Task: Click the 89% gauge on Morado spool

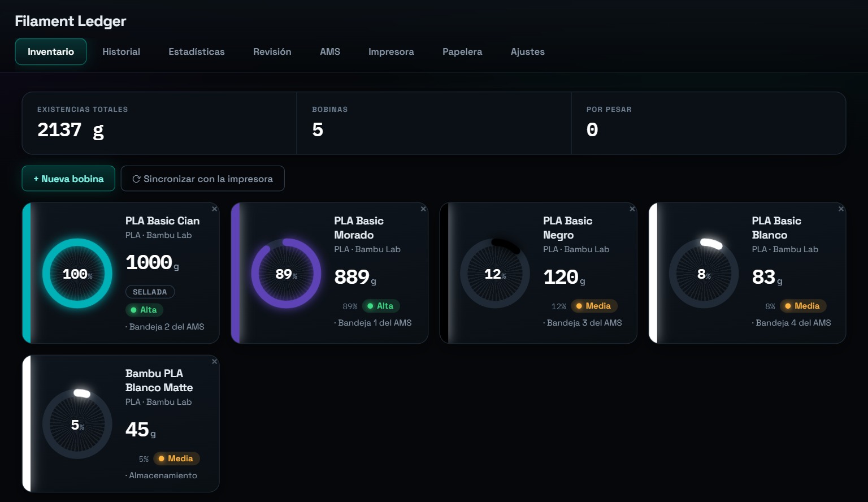Action: point(286,274)
